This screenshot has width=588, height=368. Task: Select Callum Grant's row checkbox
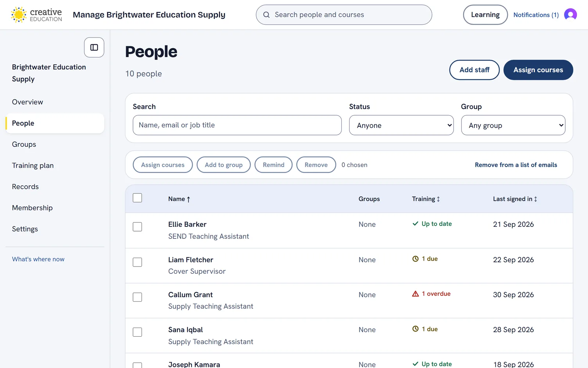[x=137, y=297]
